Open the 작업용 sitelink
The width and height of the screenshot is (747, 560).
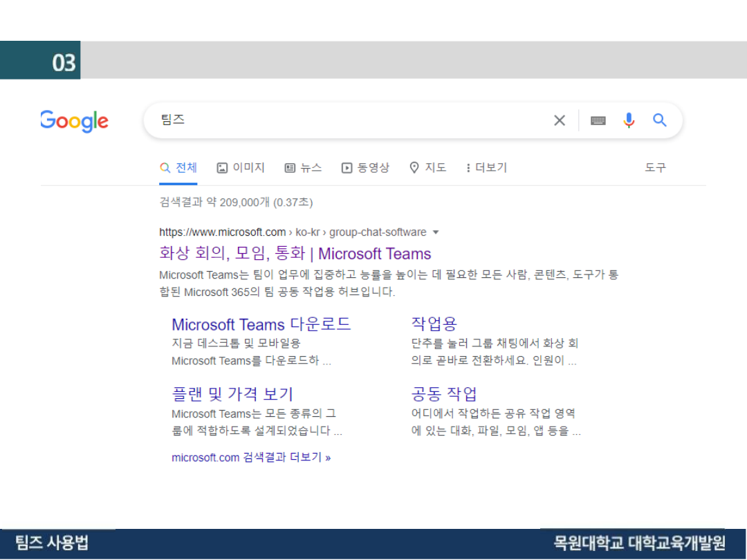tap(434, 324)
